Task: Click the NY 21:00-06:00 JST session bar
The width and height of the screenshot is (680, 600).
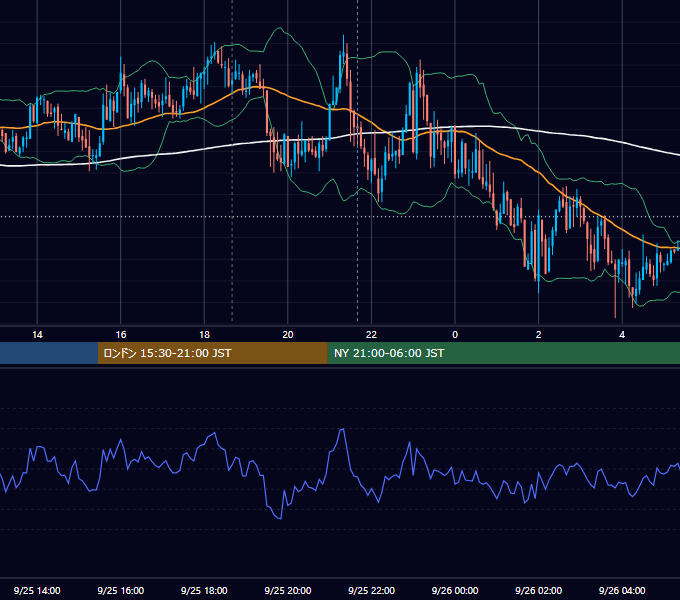Action: click(503, 353)
